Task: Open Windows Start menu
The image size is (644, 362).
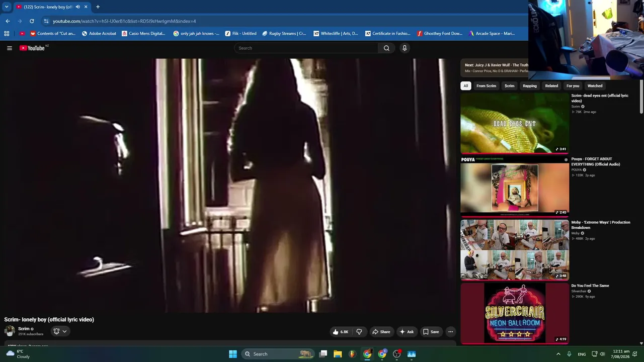Action: 233,354
